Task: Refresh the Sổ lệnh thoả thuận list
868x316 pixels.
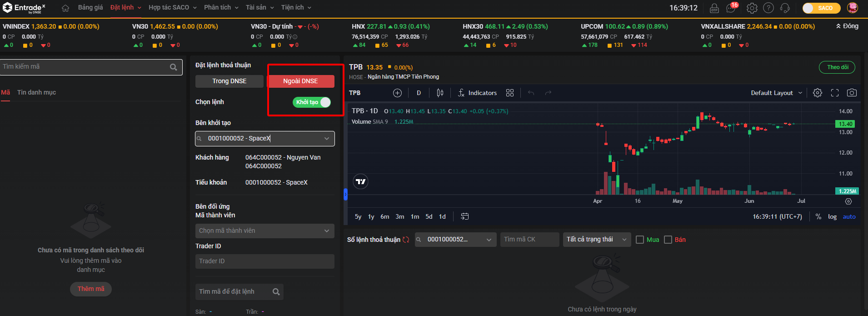Action: click(x=406, y=240)
